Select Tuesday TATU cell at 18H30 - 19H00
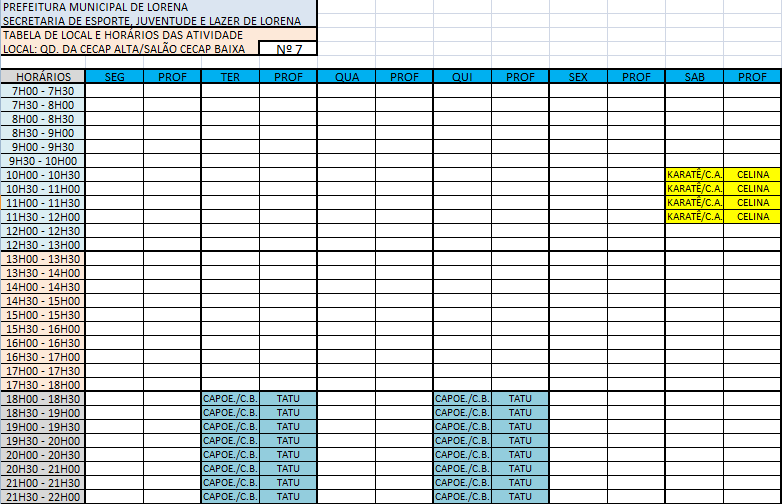The width and height of the screenshot is (782, 504). click(x=288, y=412)
